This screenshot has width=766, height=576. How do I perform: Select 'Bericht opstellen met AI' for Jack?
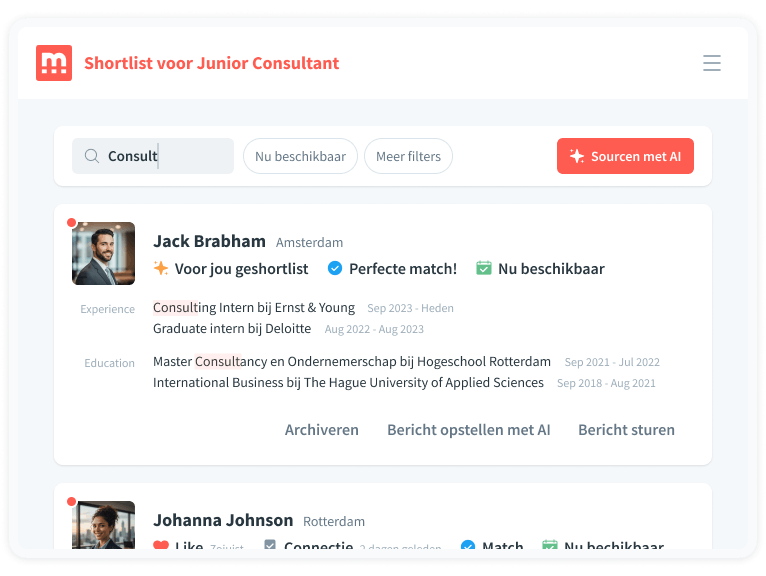[468, 430]
